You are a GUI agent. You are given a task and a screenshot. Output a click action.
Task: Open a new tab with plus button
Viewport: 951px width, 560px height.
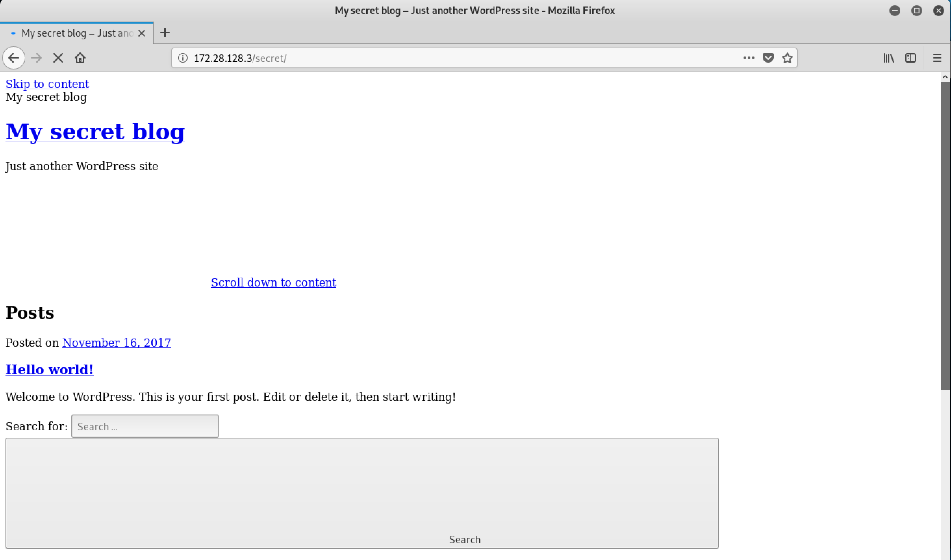point(165,33)
